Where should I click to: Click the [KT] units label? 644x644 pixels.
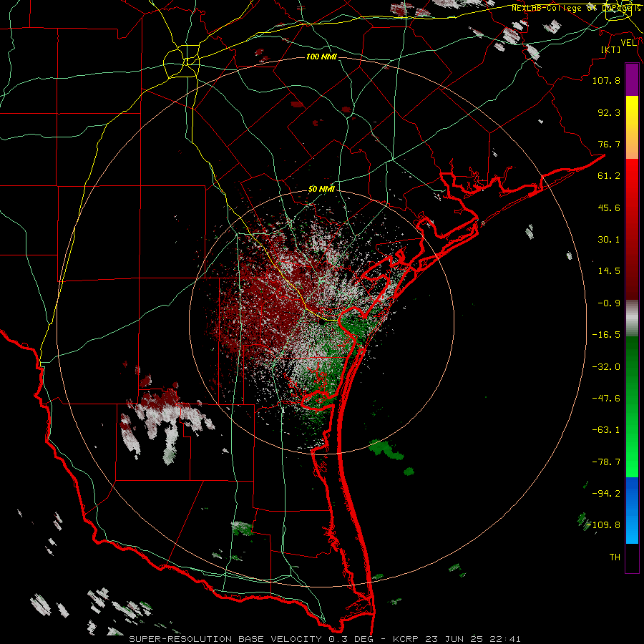pyautogui.click(x=611, y=49)
